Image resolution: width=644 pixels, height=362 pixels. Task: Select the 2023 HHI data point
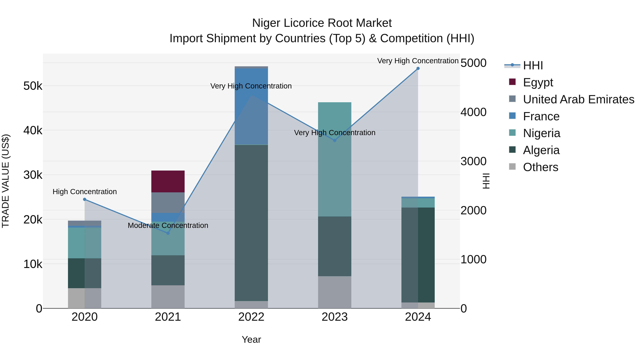point(335,140)
